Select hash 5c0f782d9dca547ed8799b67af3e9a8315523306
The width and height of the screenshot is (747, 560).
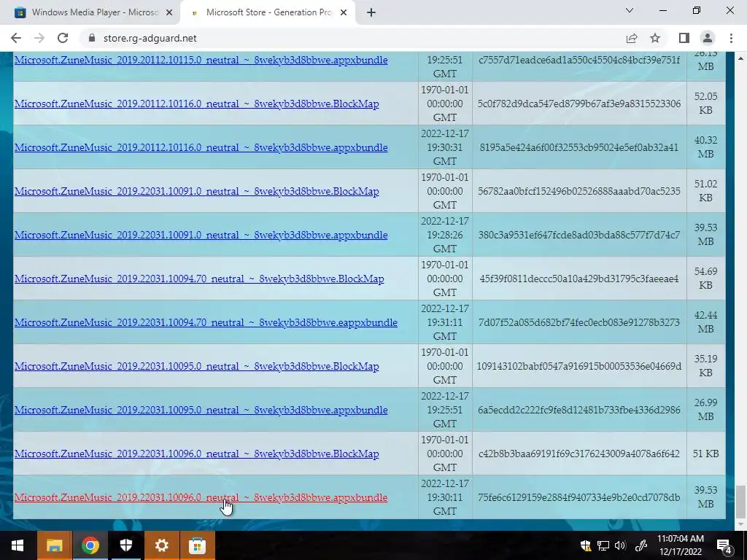pyautogui.click(x=579, y=104)
